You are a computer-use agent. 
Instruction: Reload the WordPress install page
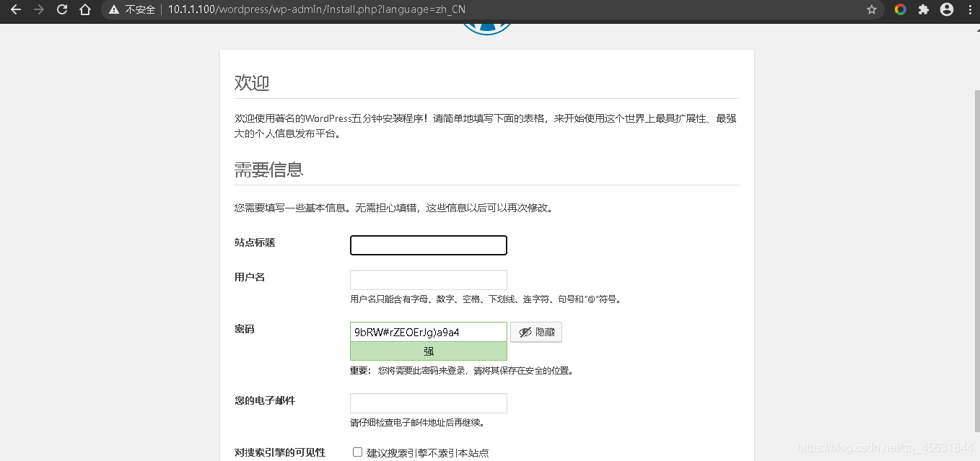pos(62,9)
